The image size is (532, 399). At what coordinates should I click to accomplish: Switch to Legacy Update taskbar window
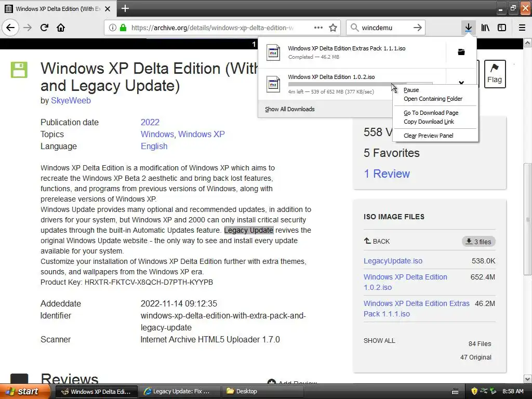(180, 391)
